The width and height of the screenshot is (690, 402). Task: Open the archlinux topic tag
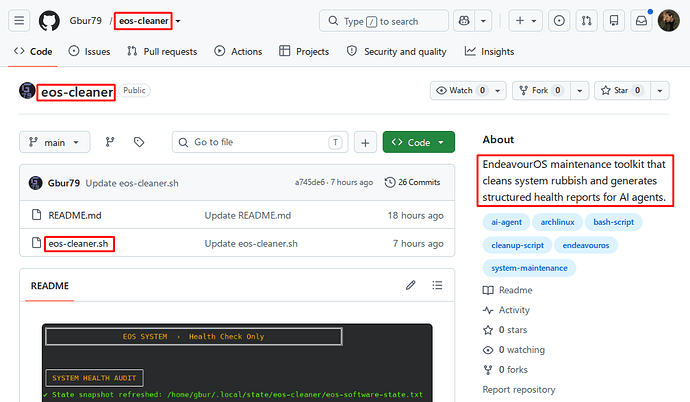tap(558, 222)
